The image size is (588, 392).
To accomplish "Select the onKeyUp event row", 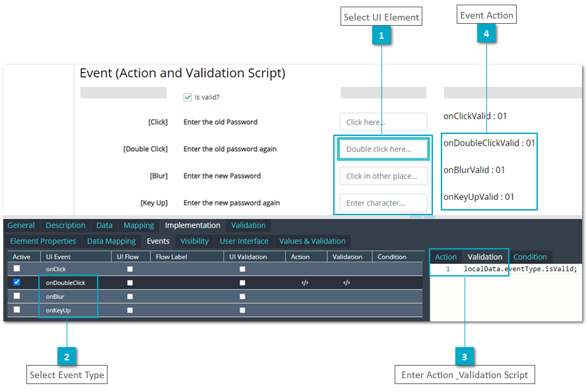I will click(215, 310).
